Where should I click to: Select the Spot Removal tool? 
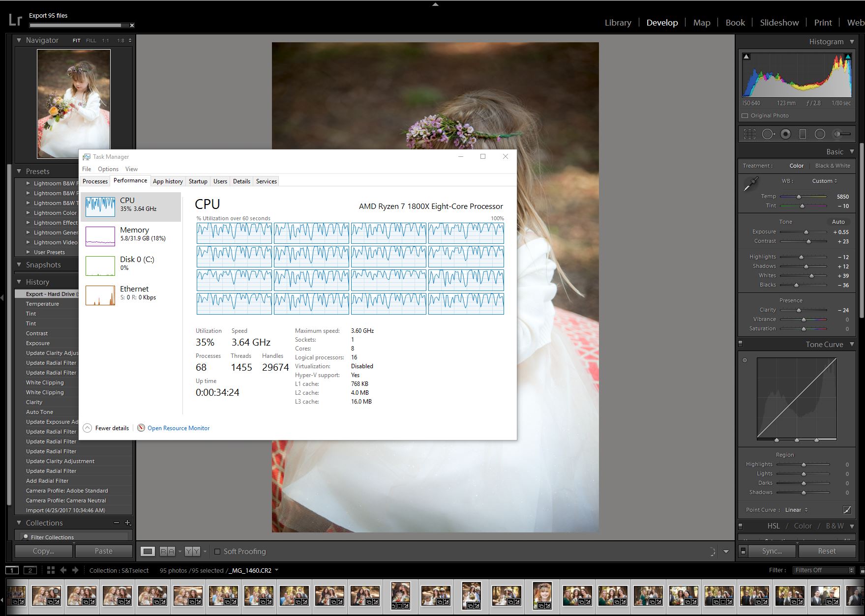point(768,134)
